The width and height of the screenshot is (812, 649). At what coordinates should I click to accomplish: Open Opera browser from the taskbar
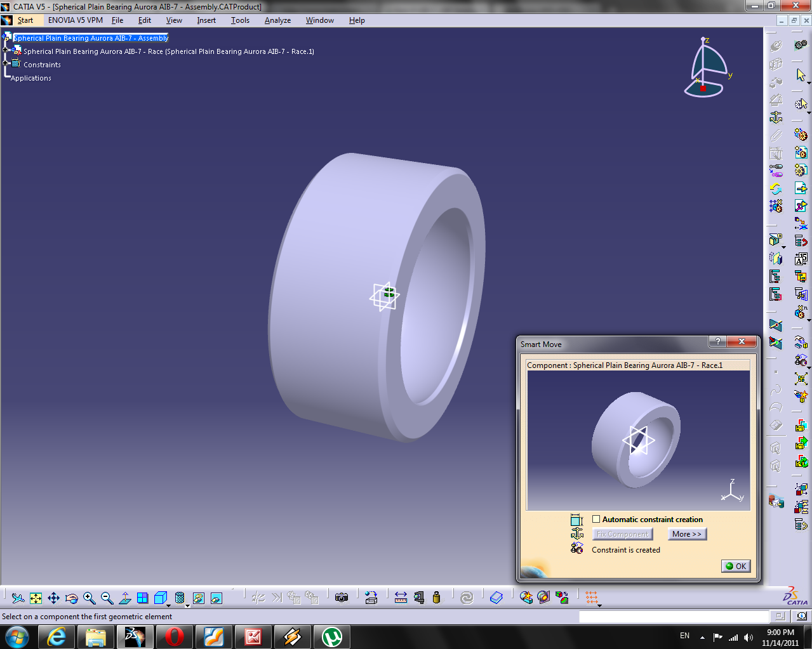174,637
